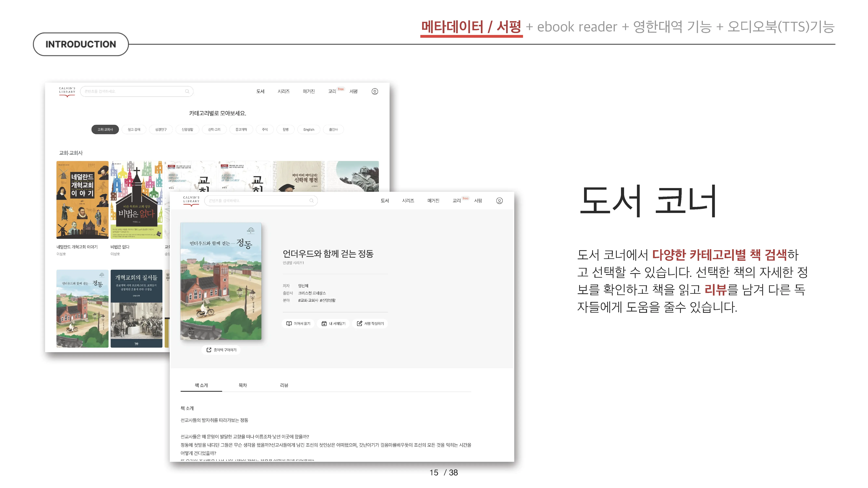Open 시리즈 menu on the category page
Viewport: 868px width, 488px height.
[x=283, y=91]
